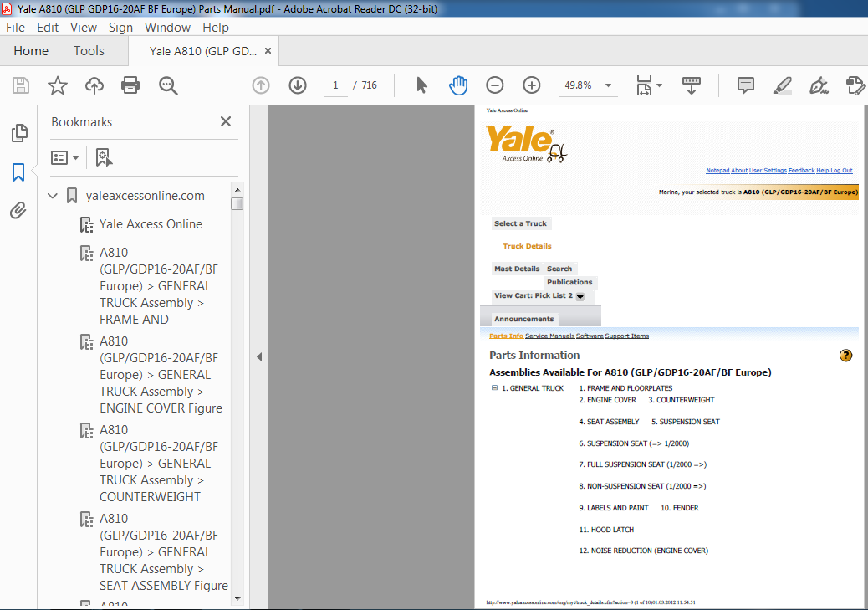The height and width of the screenshot is (610, 868).
Task: Add a sticky note comment
Action: coord(746,85)
